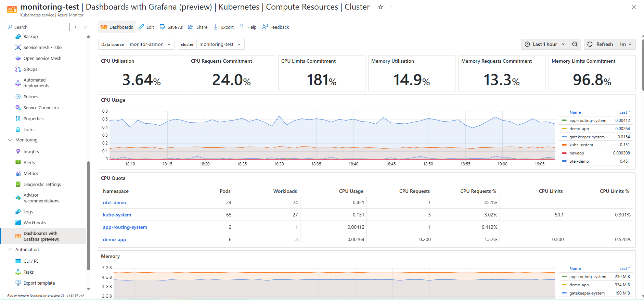
Task: Clear the sidebar search with X
Action: point(75,27)
